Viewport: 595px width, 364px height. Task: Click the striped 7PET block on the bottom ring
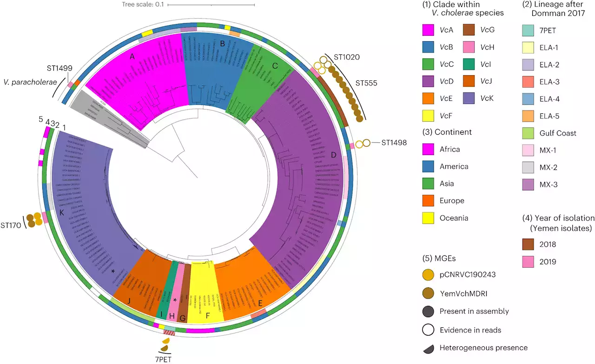coord(170,333)
